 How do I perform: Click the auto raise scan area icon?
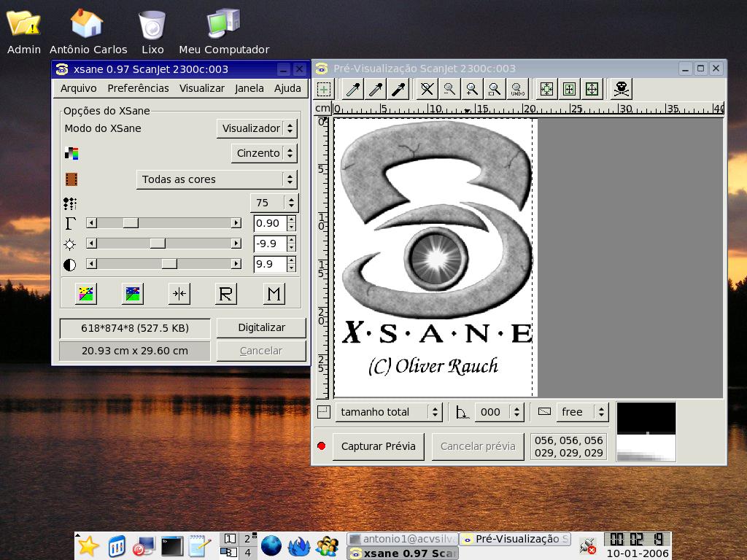(569, 89)
